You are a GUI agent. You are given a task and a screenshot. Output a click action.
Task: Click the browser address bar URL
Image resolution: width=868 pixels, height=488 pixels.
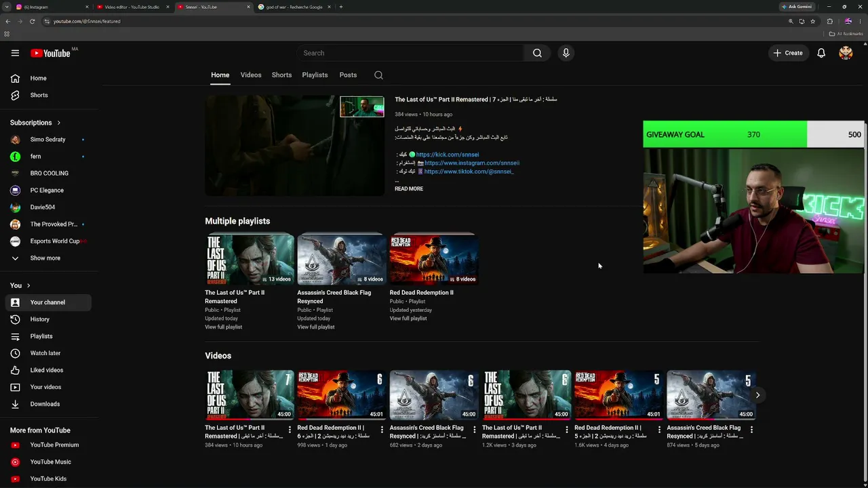pos(87,21)
